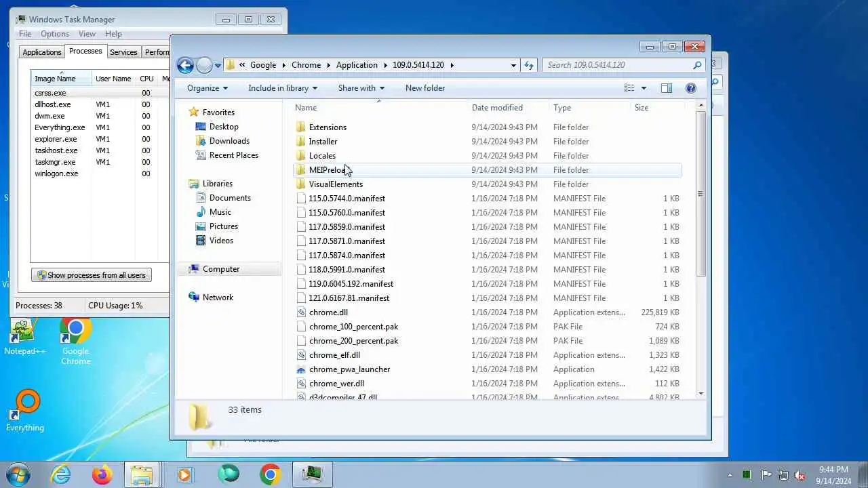Switch to Services tab in Task Manager
This screenshot has width=868, height=488.
pyautogui.click(x=123, y=52)
